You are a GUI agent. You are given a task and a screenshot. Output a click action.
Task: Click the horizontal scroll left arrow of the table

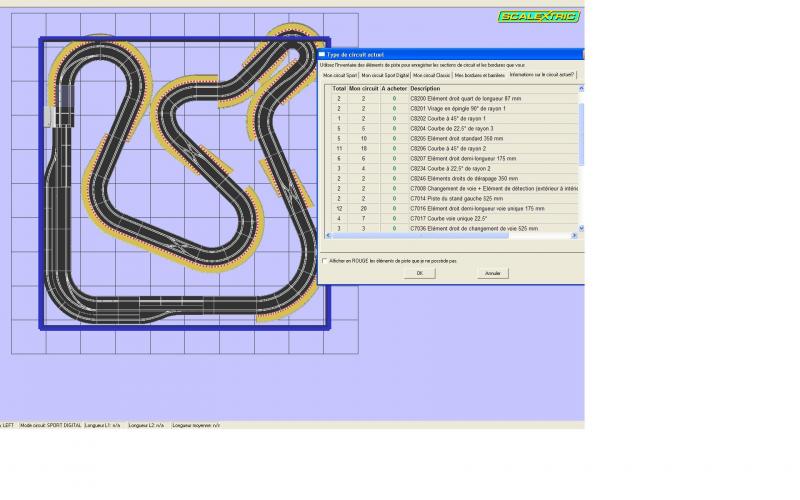coord(325,235)
